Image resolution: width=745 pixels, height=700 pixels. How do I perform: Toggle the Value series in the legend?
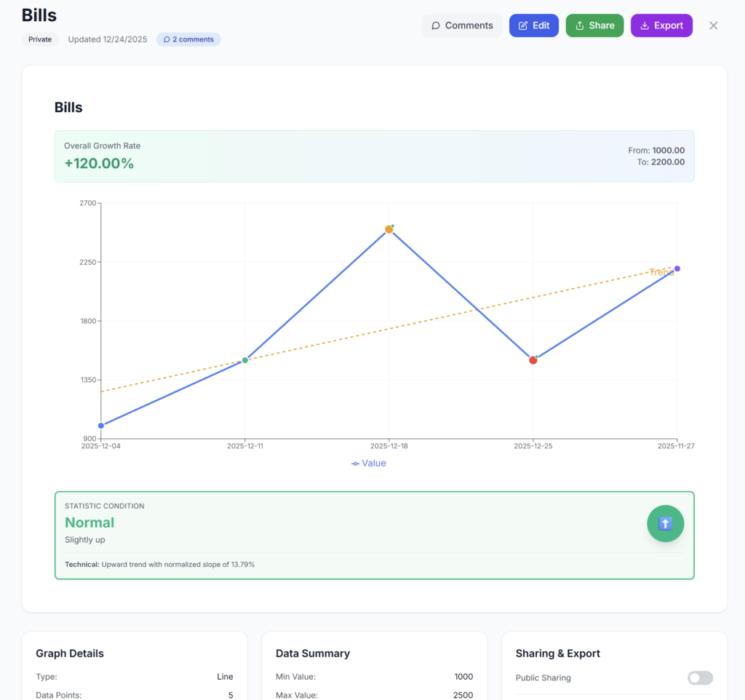(x=369, y=463)
